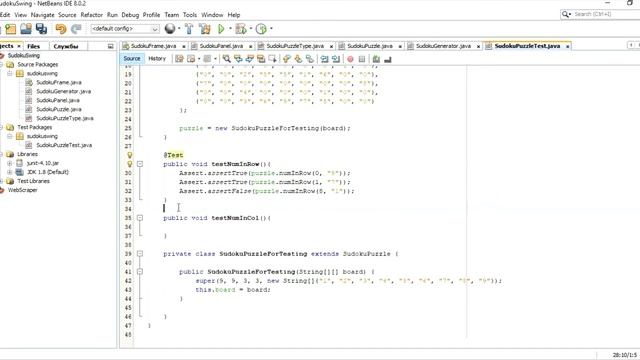The image size is (640, 360).
Task: Undo the last edit
Action: click(61, 29)
